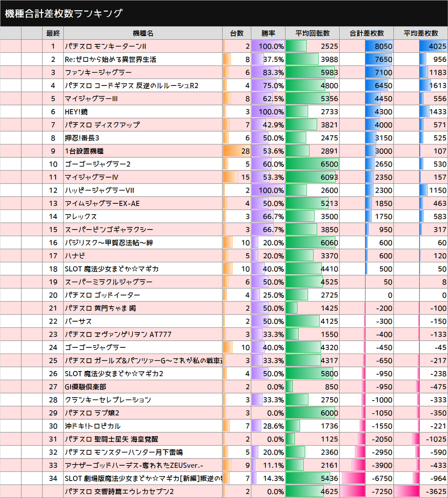The image size is (448, 498).
Task: Select ハッピージャグラーVII machine name
Action: click(100, 190)
